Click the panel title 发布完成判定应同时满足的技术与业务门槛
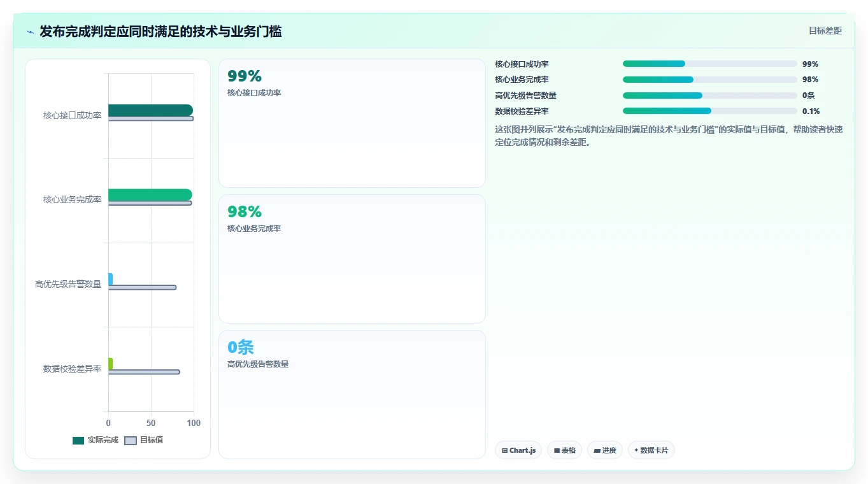 [x=160, y=31]
